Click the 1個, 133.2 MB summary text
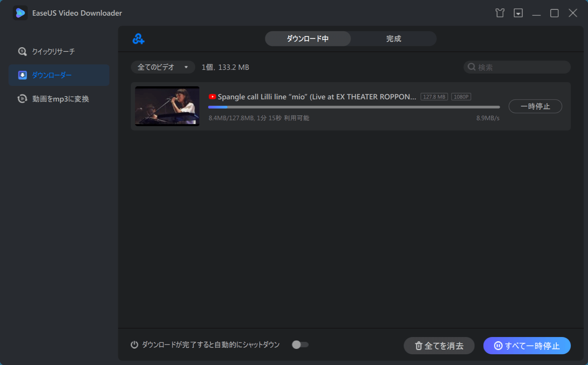The width and height of the screenshot is (588, 365). point(225,67)
